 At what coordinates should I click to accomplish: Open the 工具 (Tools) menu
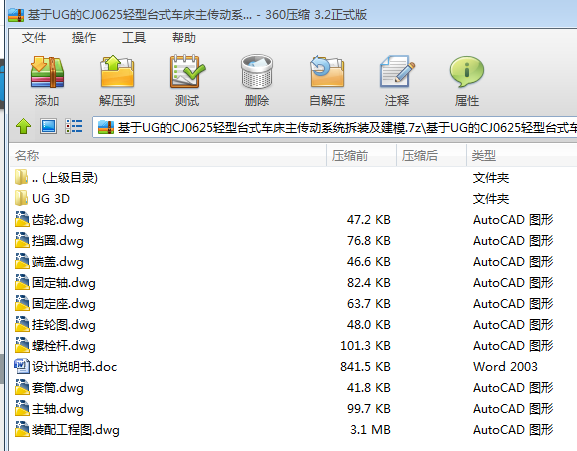134,38
